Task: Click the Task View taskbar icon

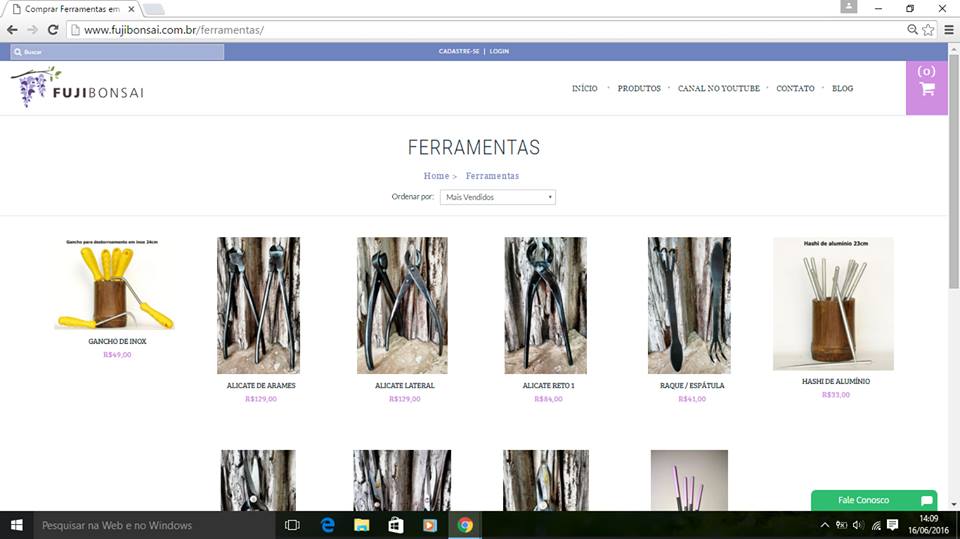Action: coord(292,525)
